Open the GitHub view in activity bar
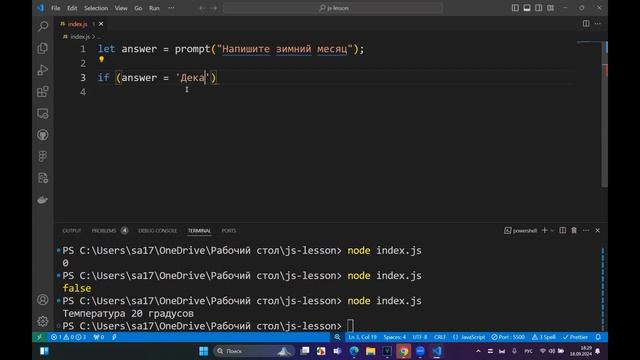This screenshot has height=360, width=640. [42, 135]
